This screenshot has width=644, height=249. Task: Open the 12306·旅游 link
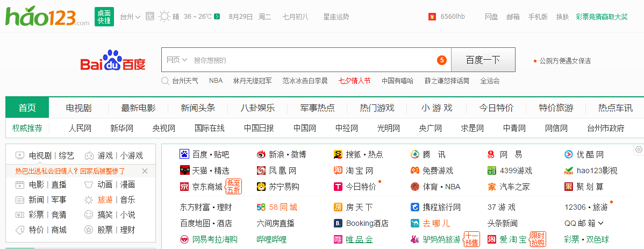(586, 207)
